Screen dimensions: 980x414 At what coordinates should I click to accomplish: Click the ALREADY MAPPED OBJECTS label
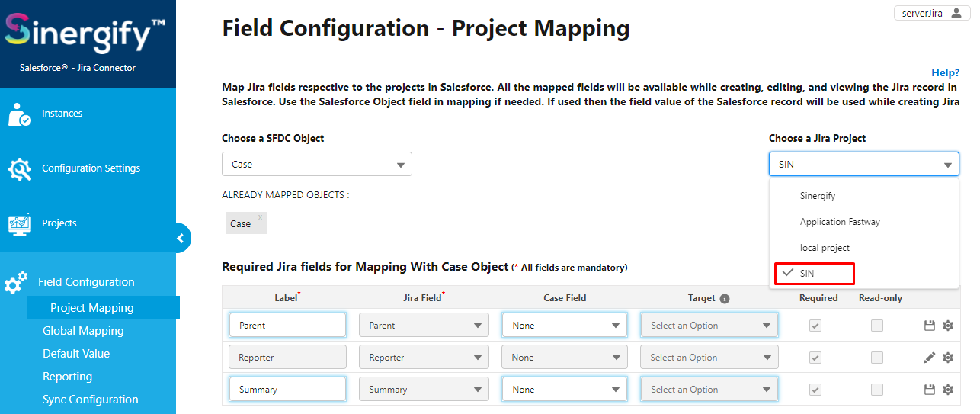[286, 195]
